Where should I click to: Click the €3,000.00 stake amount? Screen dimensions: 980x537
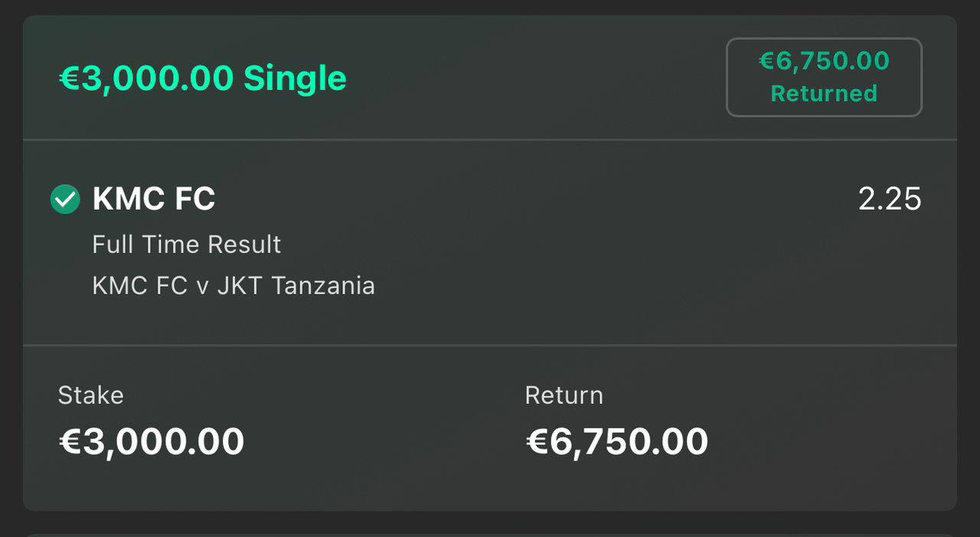[x=152, y=442]
